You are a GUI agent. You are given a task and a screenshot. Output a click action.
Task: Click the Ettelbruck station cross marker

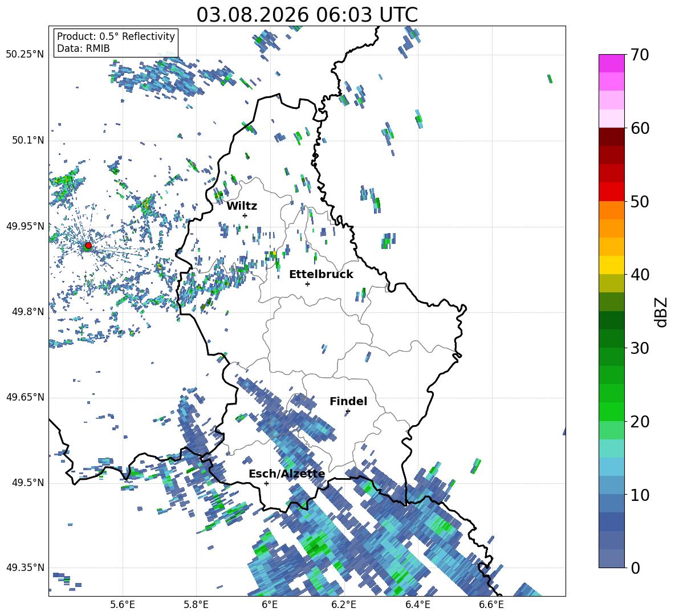[x=307, y=284]
